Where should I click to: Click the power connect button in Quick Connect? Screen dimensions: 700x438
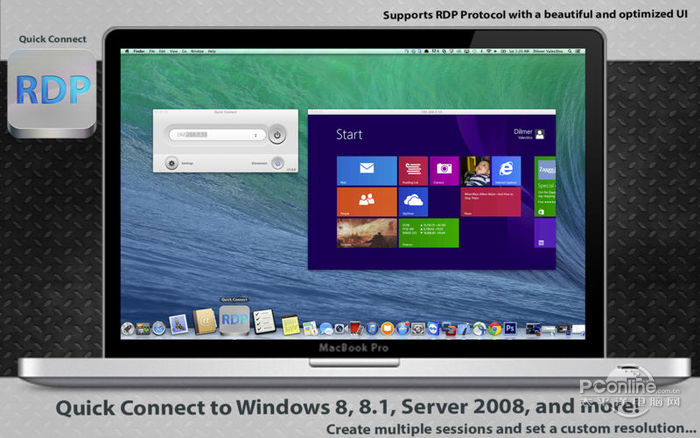pos(277,134)
